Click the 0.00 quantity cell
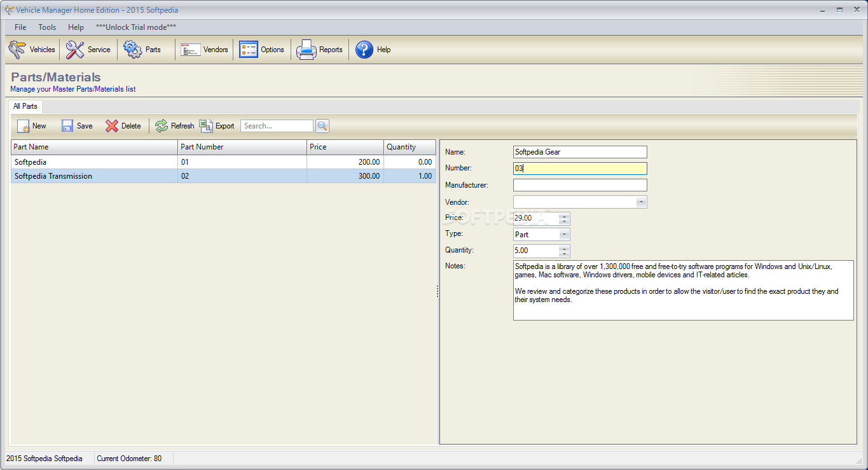The height and width of the screenshot is (470, 868). pos(410,162)
